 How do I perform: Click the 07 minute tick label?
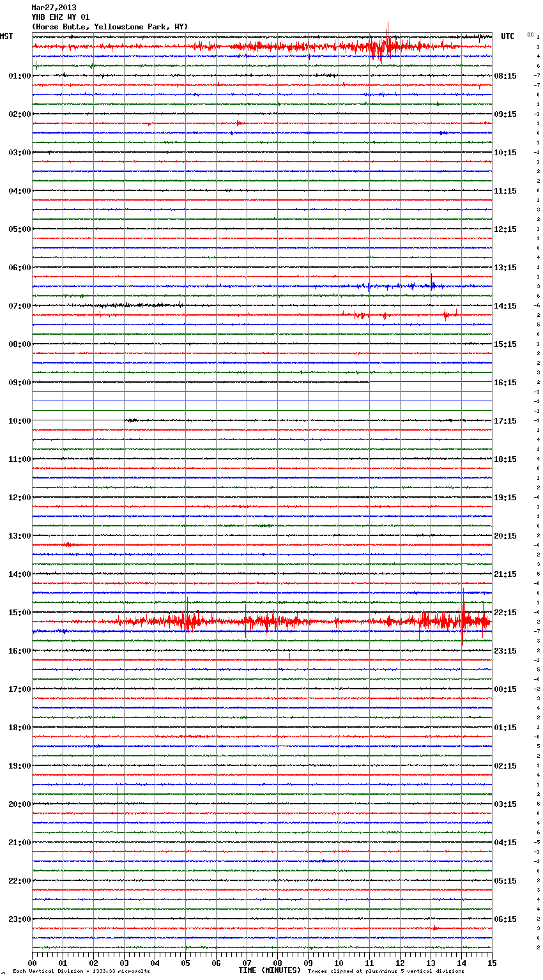(247, 963)
